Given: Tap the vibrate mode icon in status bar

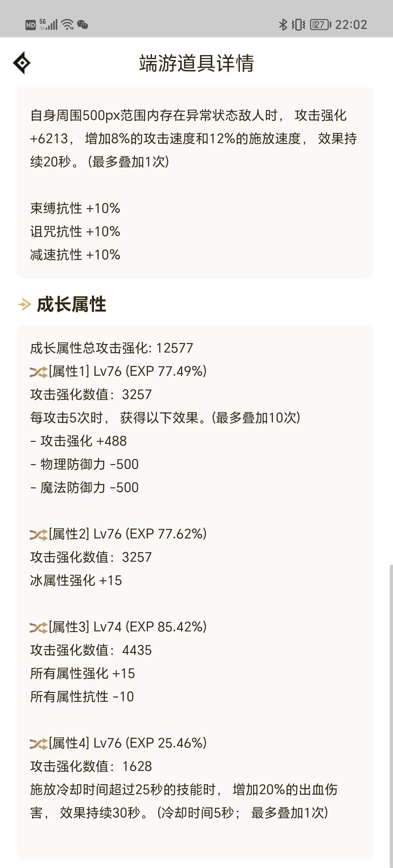Looking at the screenshot, I should [298, 25].
